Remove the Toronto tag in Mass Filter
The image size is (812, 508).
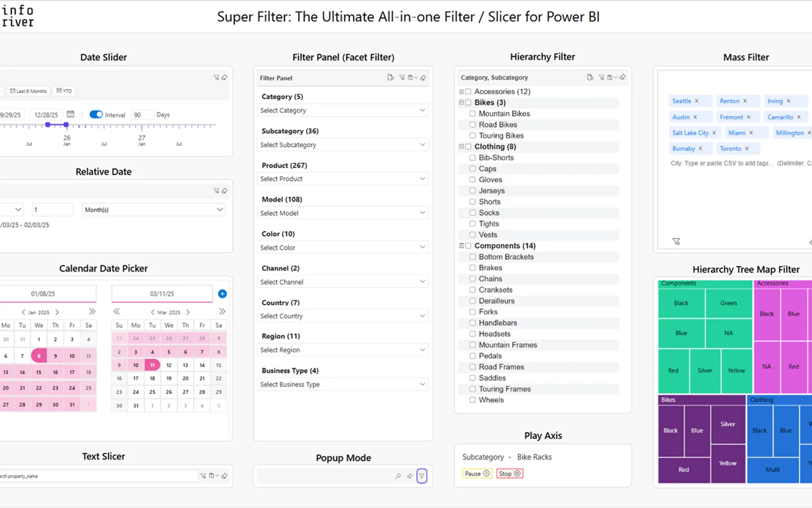(747, 149)
